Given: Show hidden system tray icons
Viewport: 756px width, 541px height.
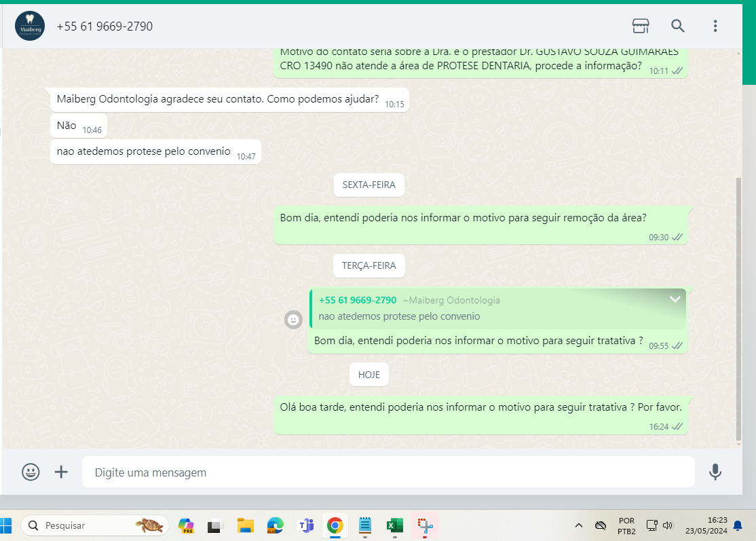Looking at the screenshot, I should tap(579, 525).
